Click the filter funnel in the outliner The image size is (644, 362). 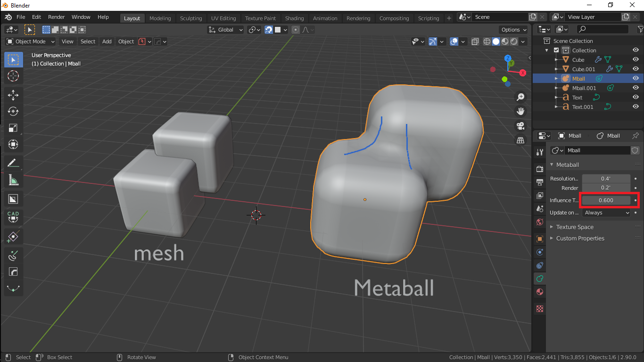point(640,29)
